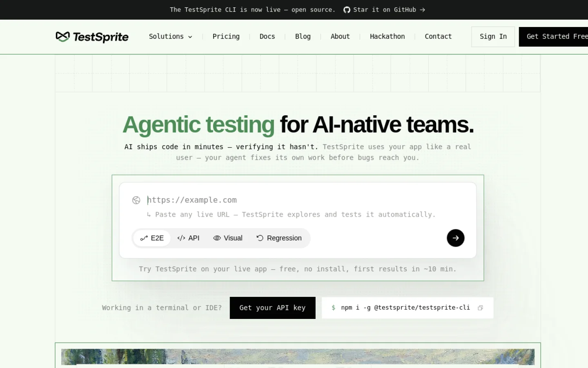The width and height of the screenshot is (588, 368).
Task: Click 'Paste any live URL' hint text
Action: [x=291, y=214]
